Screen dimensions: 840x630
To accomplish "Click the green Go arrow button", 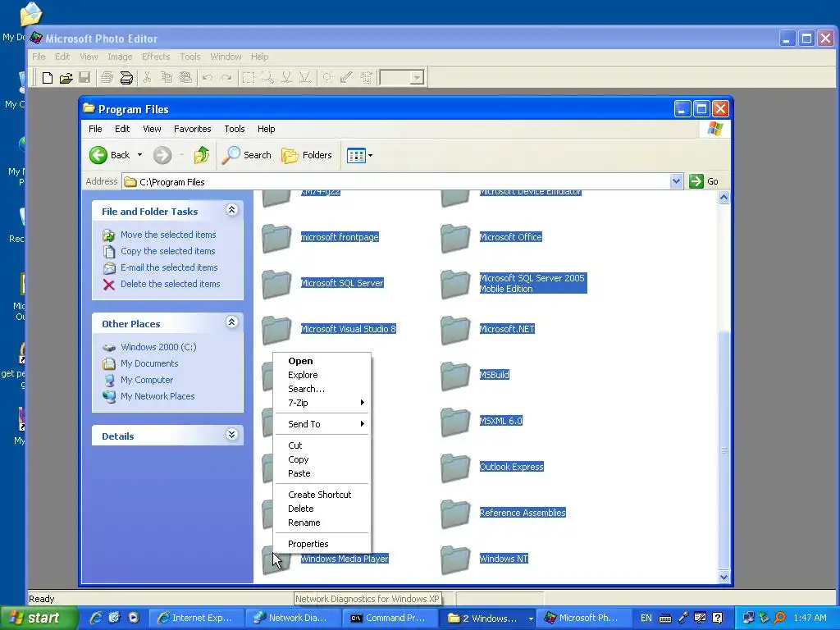I will click(696, 181).
